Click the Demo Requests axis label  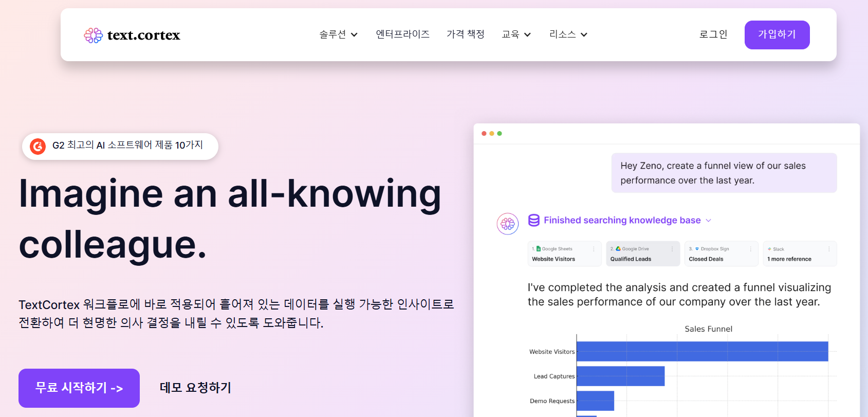552,401
